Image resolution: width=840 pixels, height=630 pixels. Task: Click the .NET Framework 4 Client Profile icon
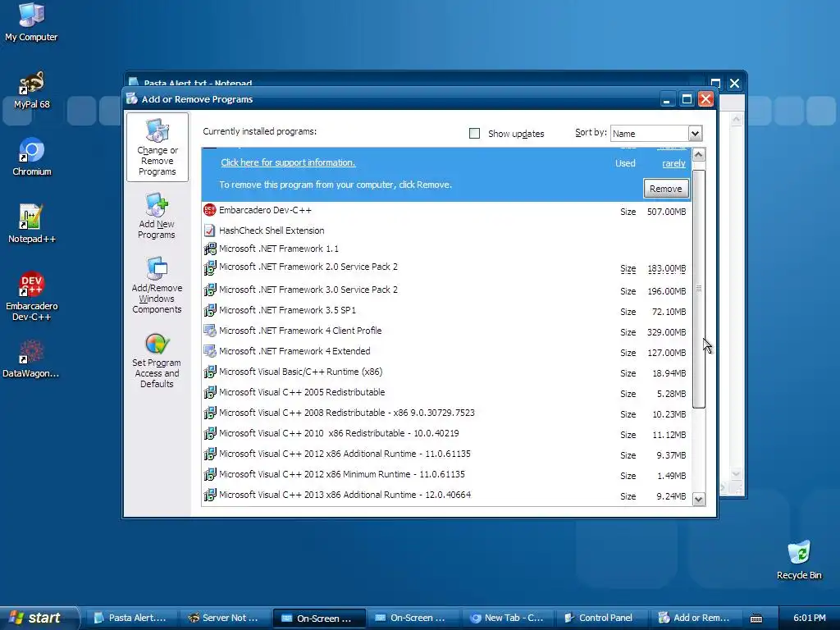[209, 331]
